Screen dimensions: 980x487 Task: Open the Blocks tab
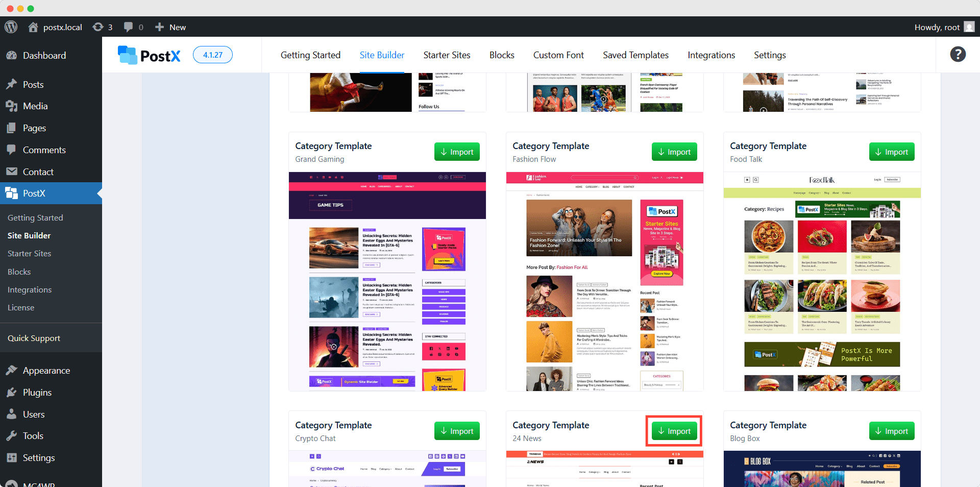[502, 55]
